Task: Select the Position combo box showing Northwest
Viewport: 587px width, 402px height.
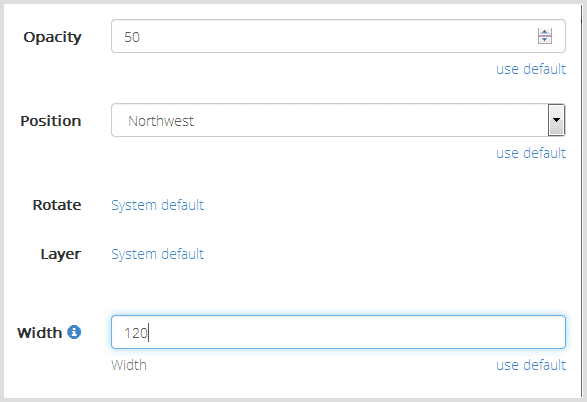Action: point(338,120)
